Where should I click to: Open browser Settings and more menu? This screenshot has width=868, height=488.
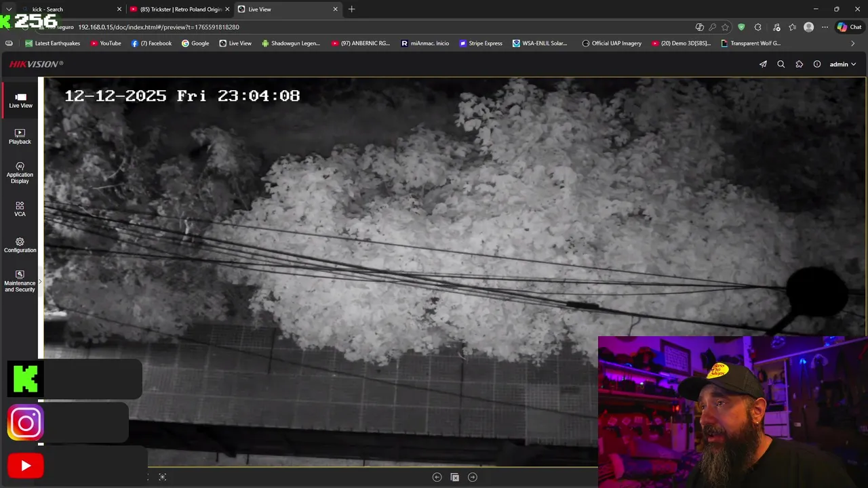point(825,27)
